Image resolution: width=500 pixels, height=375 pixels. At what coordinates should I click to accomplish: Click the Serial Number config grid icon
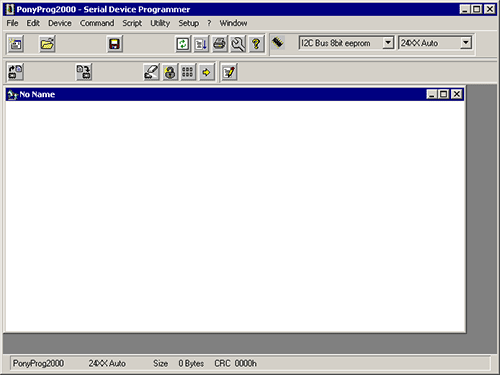(188, 72)
